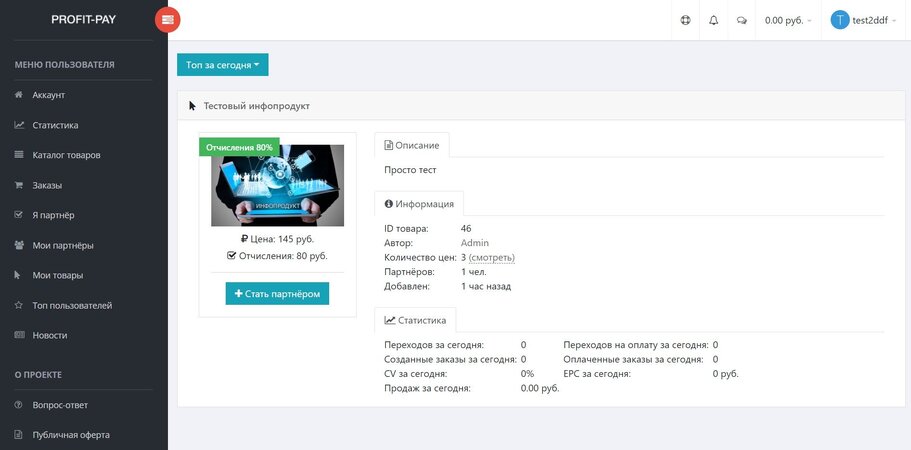Click the Статистика chart icon in sidebar
This screenshot has height=450, width=911.
[19, 125]
